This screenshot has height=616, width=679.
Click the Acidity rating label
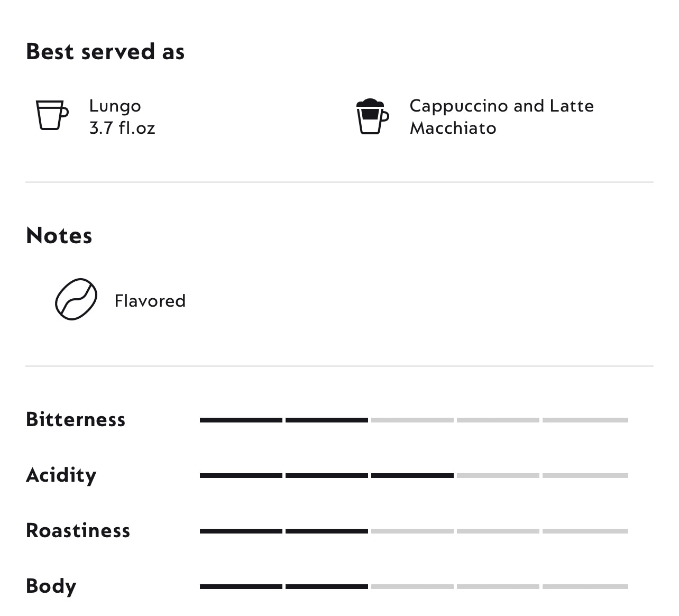click(x=61, y=475)
